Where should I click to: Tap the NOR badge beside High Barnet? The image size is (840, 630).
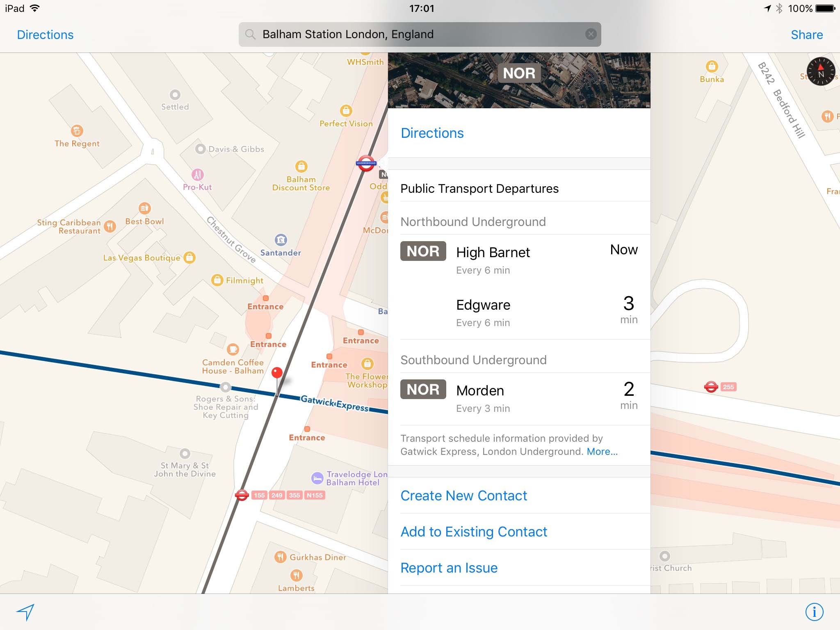(x=423, y=251)
